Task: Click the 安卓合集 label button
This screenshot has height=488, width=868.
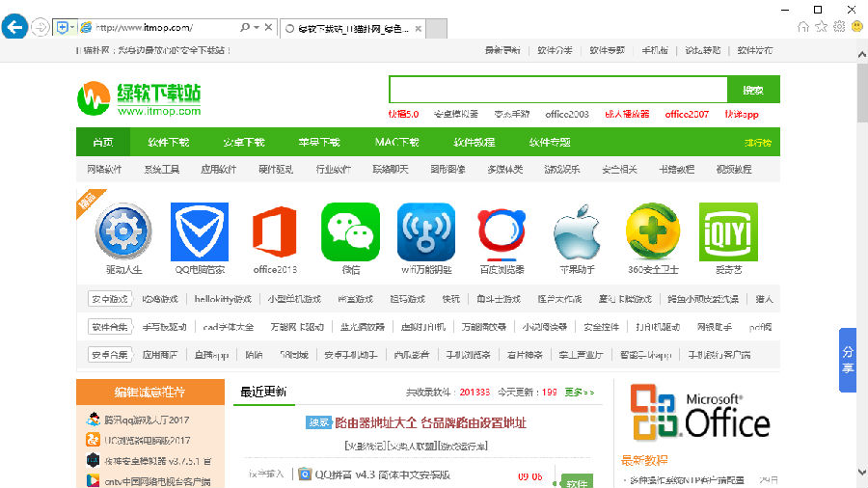Action: (110, 355)
